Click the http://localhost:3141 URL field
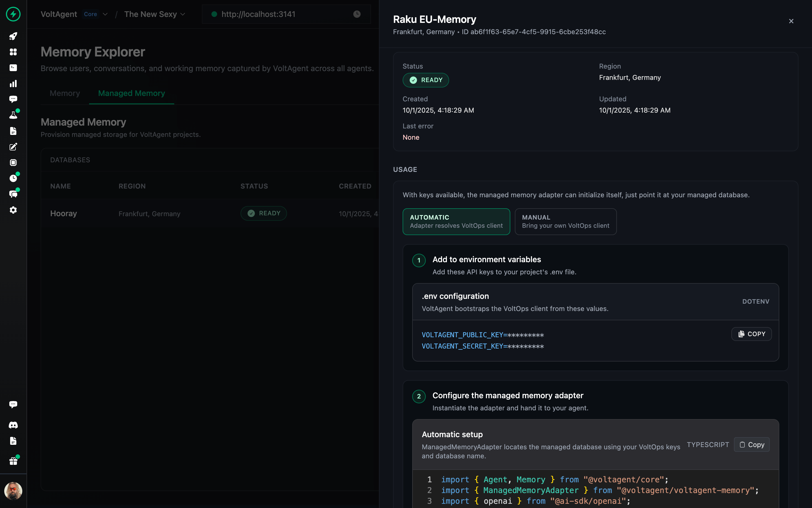 [x=286, y=14]
